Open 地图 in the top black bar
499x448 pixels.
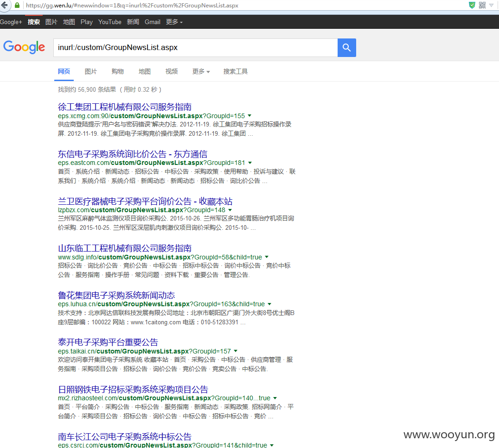point(69,22)
